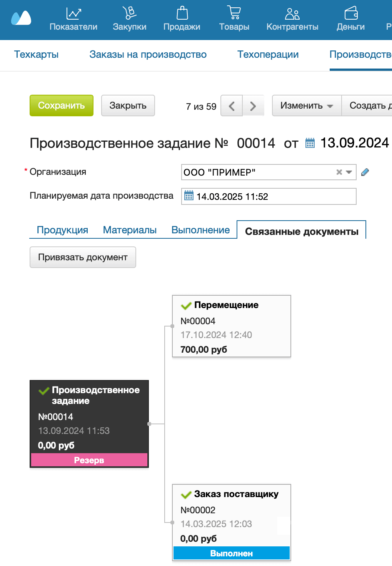This screenshot has height=566, width=392.
Task: Open calendar icon in planned production date field
Action: coord(189,196)
